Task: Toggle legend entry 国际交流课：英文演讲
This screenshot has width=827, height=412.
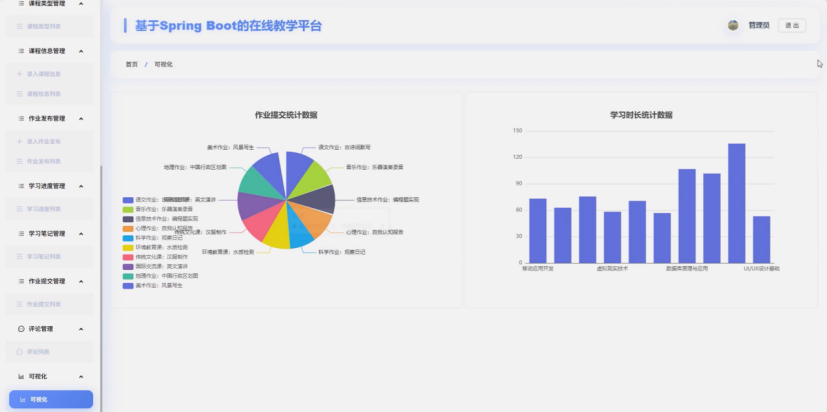Action: pos(155,266)
